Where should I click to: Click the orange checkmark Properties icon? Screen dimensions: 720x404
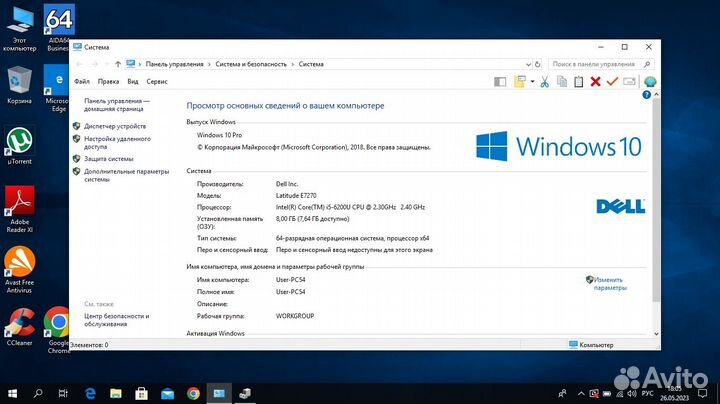pyautogui.click(x=612, y=82)
